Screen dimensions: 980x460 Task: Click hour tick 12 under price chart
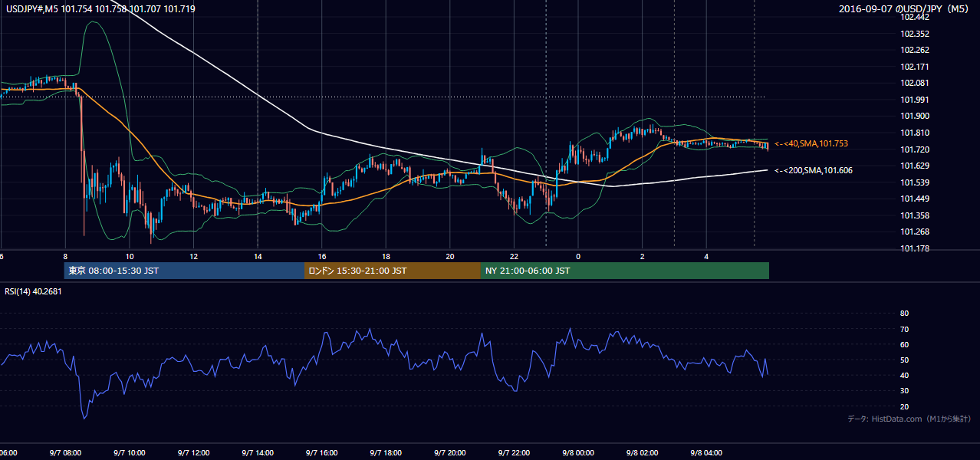pos(194,256)
